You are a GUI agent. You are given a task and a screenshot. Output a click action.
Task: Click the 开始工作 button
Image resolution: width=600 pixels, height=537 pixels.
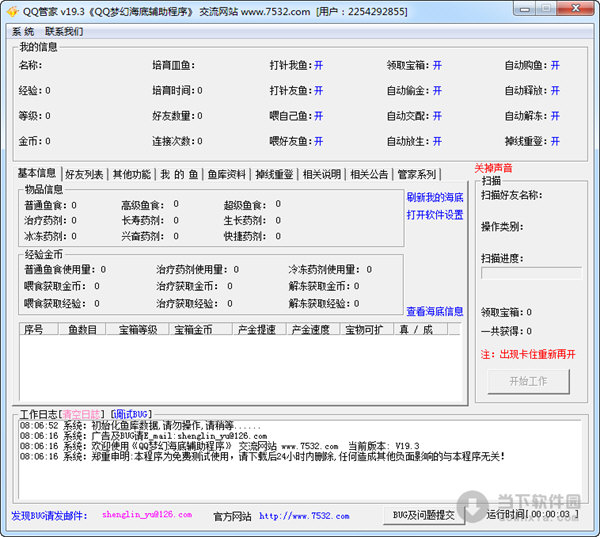(528, 381)
